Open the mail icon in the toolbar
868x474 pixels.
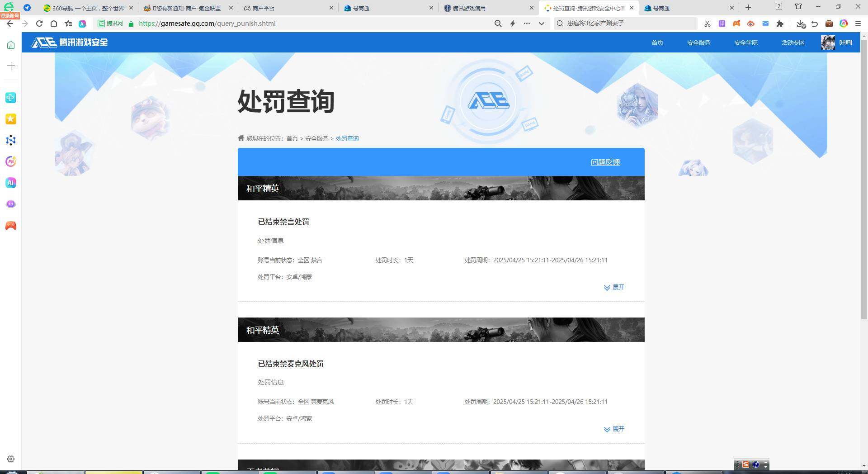765,24
